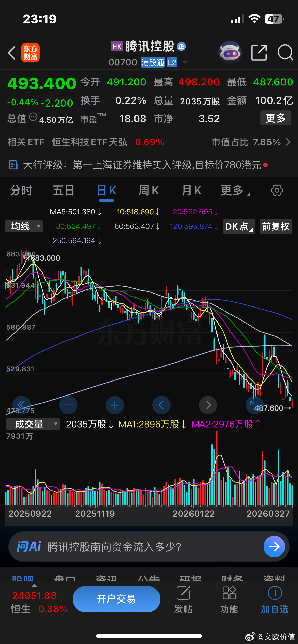Expand 更多 chart periods menu
298x644 pixels.
pyautogui.click(x=235, y=190)
